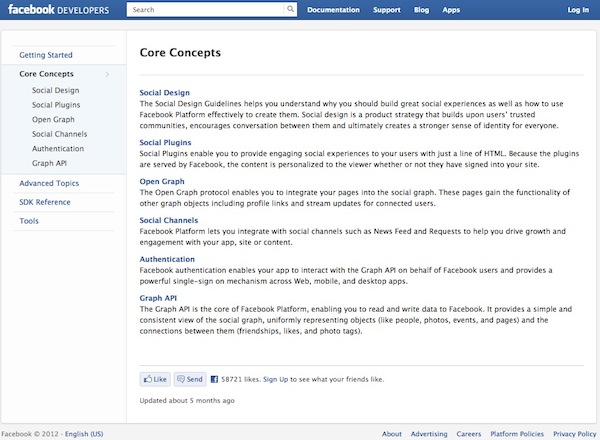The image size is (600, 440).
Task: Click the 'Updated about 5 months ago' text
Action: [x=187, y=401]
